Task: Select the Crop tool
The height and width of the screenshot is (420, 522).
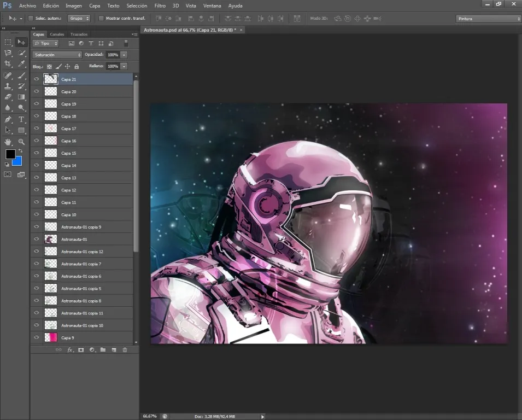Action: tap(8, 64)
